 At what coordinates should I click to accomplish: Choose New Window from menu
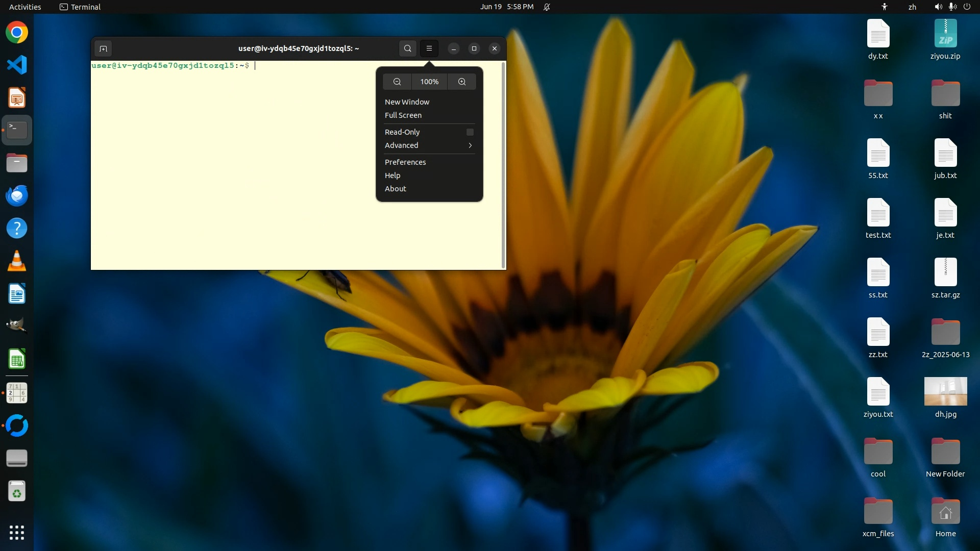point(407,102)
